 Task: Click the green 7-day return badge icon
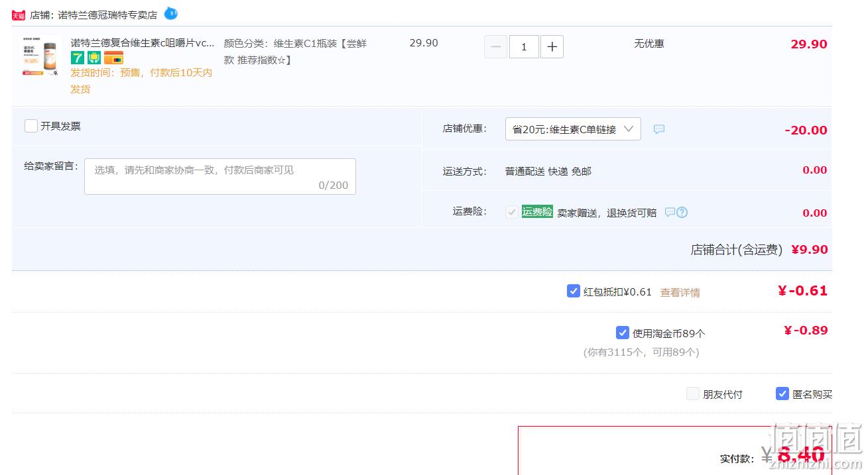[78, 58]
